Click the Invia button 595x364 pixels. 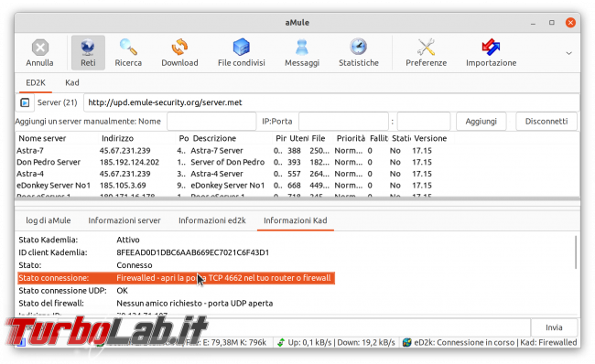click(x=554, y=327)
